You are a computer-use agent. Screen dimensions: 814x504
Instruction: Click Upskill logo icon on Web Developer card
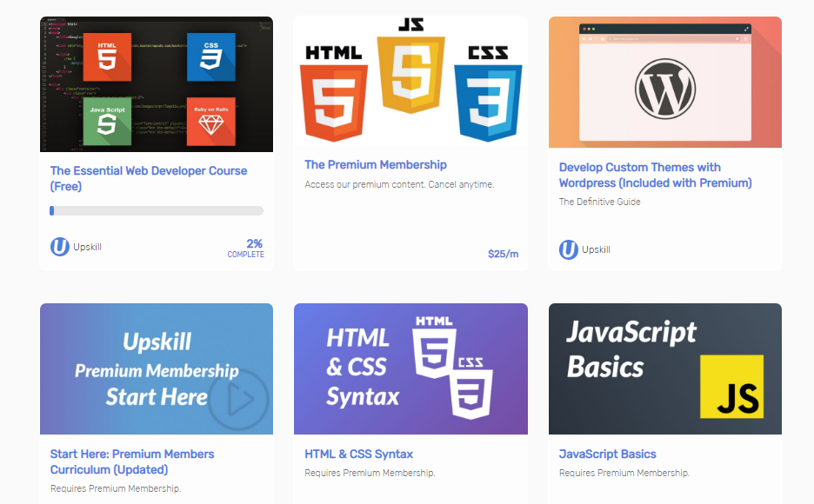[60, 247]
